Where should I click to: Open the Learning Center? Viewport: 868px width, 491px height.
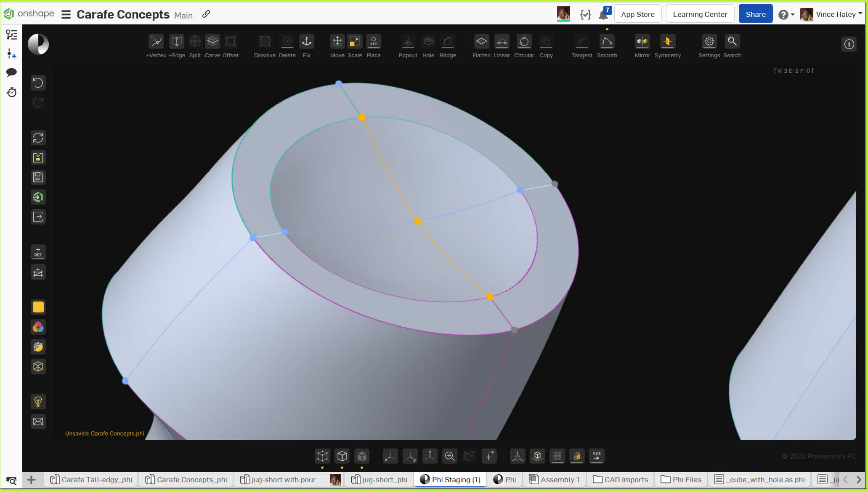tap(700, 14)
